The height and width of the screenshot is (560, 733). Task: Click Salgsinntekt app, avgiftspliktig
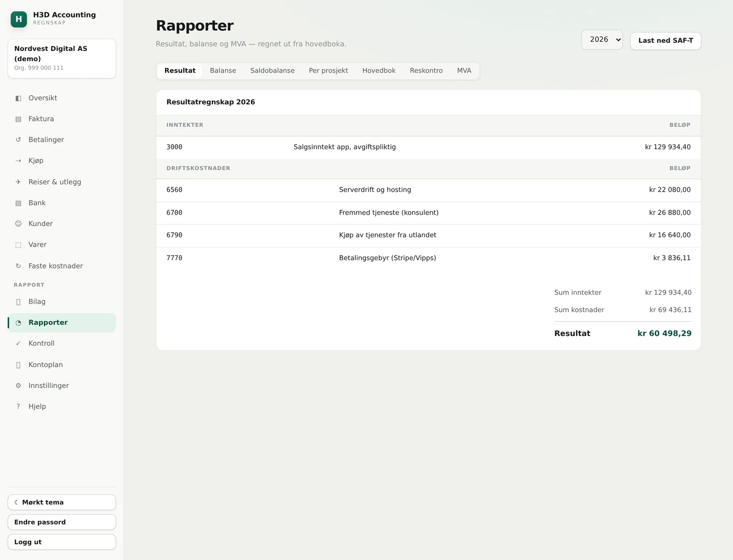point(345,147)
